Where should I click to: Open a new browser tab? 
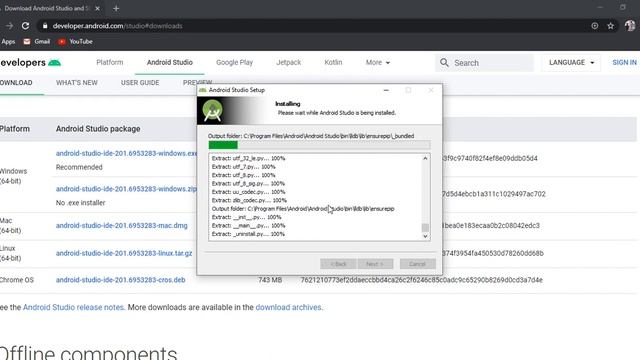[116, 8]
